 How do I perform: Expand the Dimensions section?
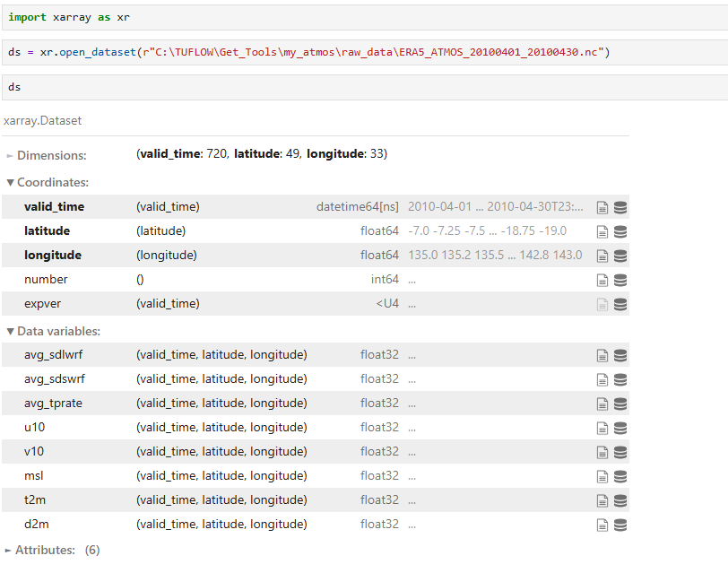(51, 155)
